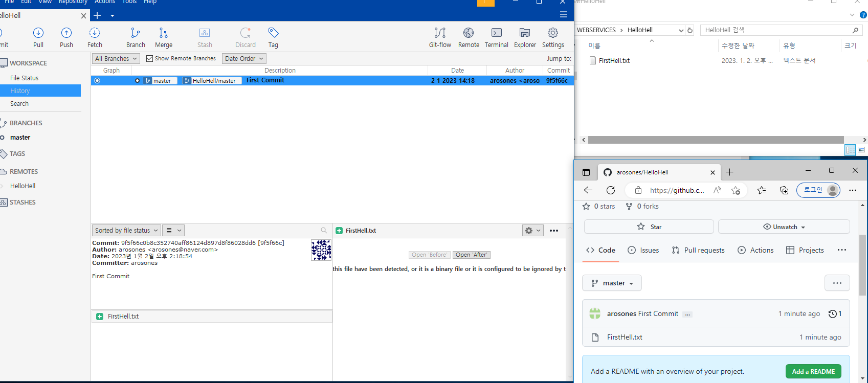This screenshot has height=383, width=868.
Task: Open the Tools menu
Action: [x=129, y=2]
